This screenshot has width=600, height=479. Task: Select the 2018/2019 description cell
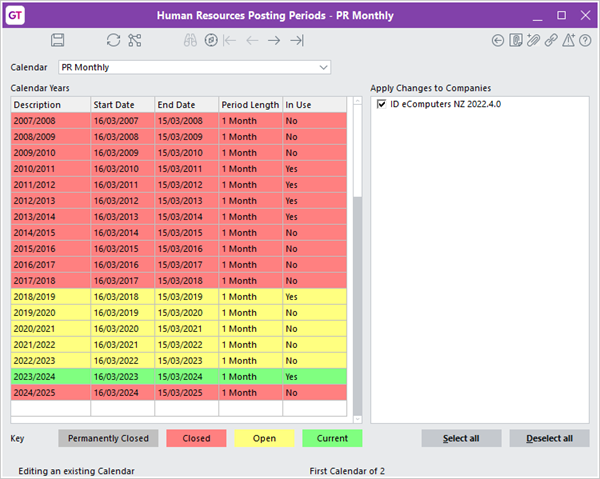[50, 297]
